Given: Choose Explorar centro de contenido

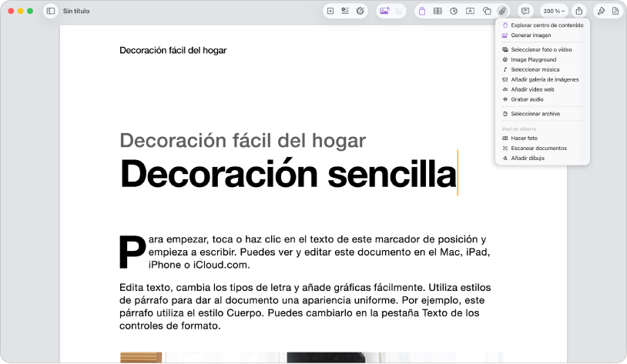Looking at the screenshot, I should click(x=542, y=25).
